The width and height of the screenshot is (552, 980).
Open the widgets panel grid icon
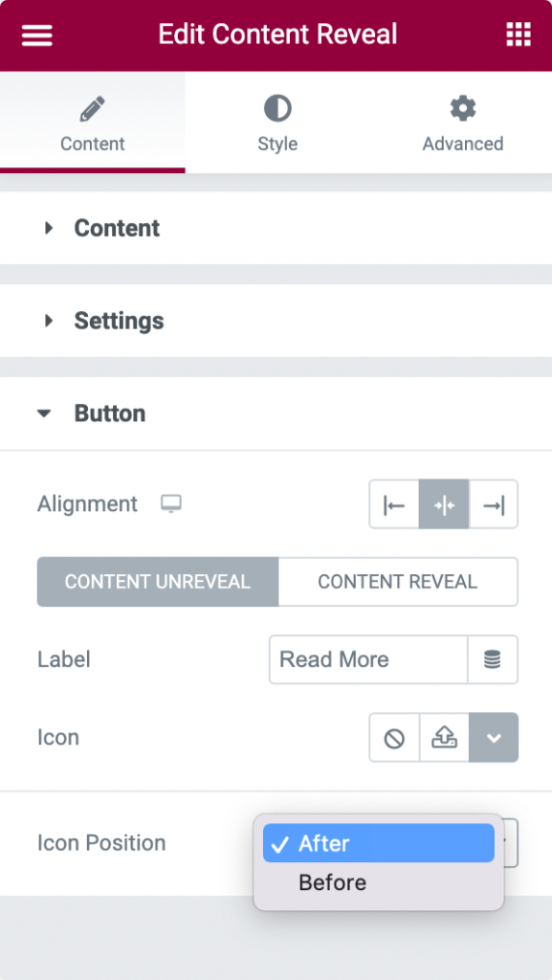pyautogui.click(x=518, y=34)
